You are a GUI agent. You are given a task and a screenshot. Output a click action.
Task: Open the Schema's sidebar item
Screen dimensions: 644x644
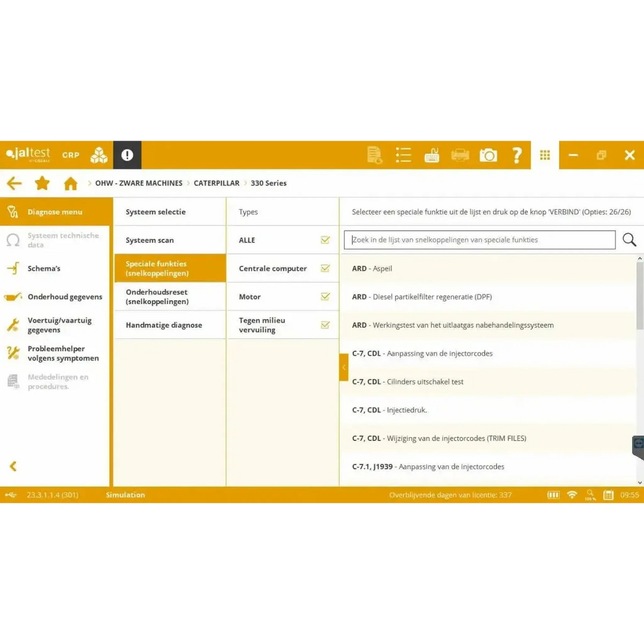(x=55, y=268)
